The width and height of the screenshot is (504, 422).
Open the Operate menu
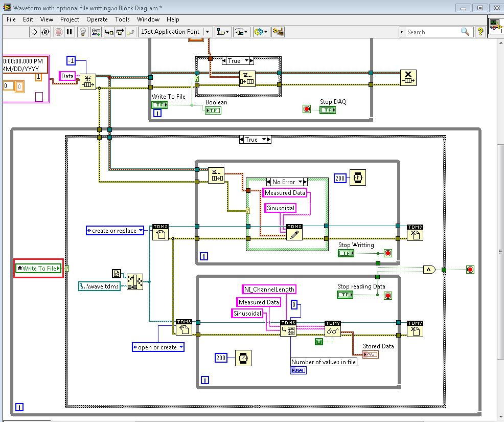pos(97,19)
